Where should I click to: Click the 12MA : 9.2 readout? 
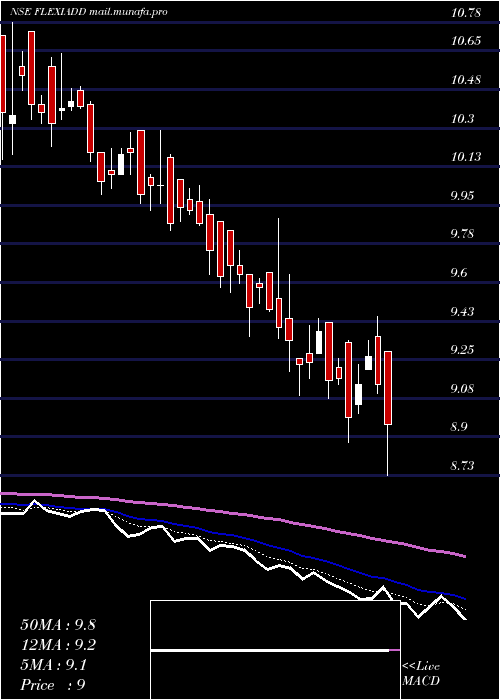tap(58, 645)
